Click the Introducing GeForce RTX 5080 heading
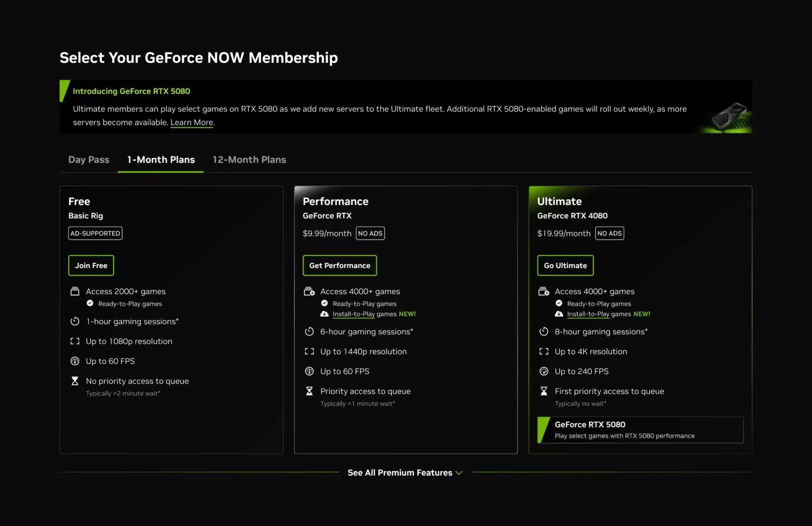812x526 pixels. pyautogui.click(x=131, y=91)
